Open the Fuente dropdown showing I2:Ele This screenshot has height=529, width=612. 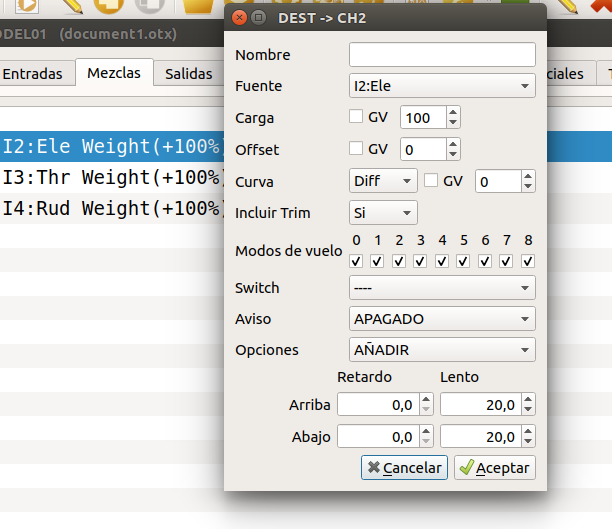click(442, 85)
